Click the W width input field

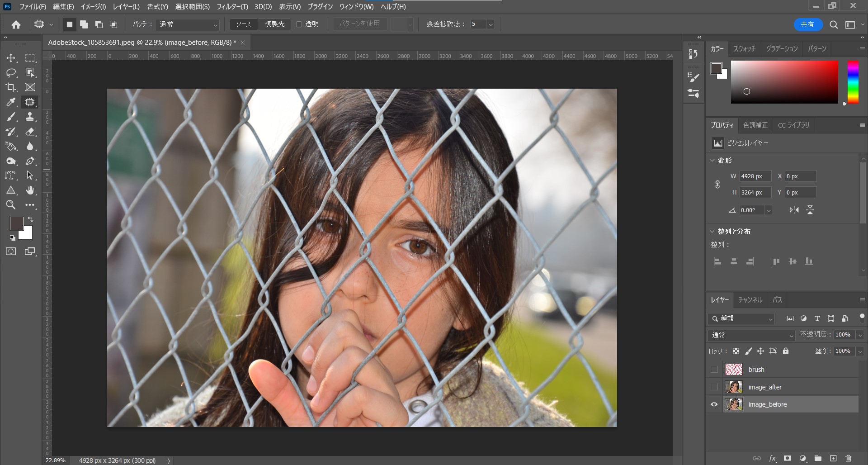pos(755,176)
